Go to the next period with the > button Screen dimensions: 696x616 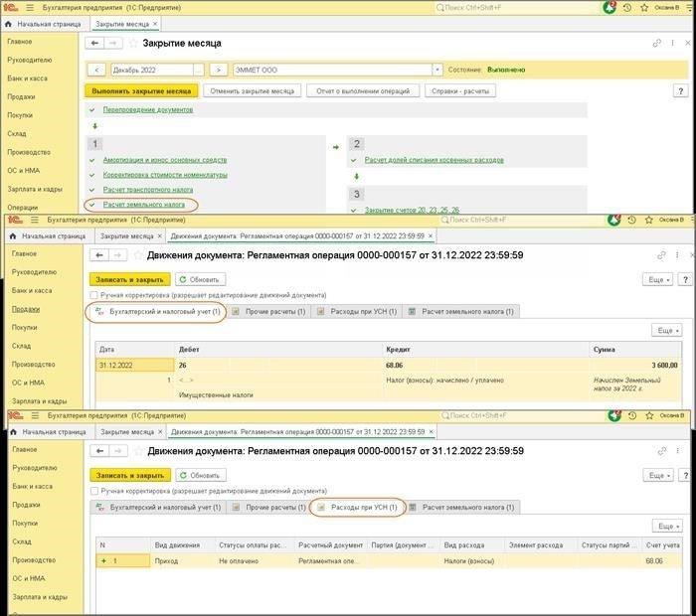pyautogui.click(x=218, y=70)
